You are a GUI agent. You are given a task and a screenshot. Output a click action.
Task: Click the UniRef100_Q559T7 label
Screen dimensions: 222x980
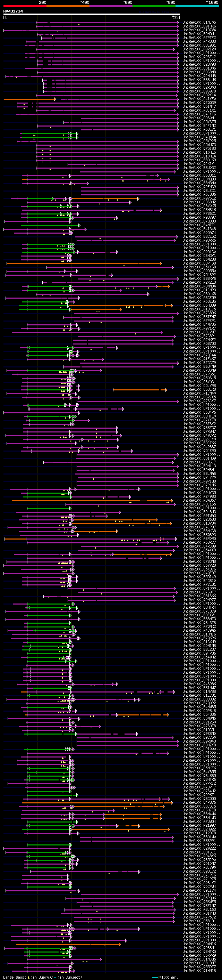coord(199,967)
